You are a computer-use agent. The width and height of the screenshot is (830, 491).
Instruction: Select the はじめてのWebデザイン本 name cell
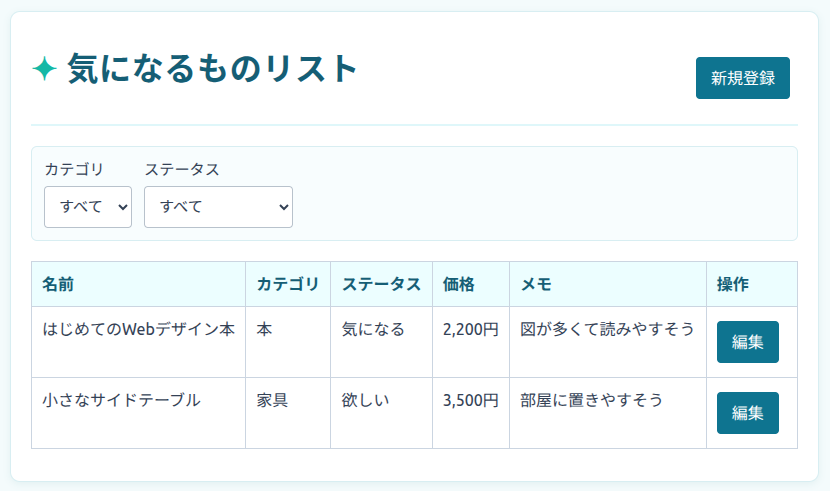(x=138, y=342)
